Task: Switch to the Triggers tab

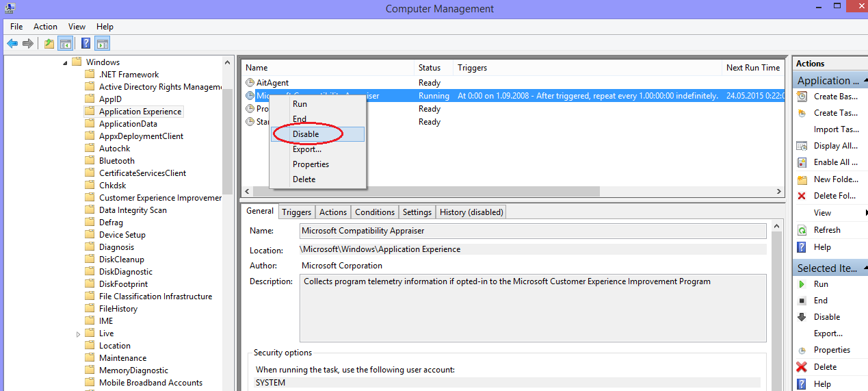Action: point(296,212)
